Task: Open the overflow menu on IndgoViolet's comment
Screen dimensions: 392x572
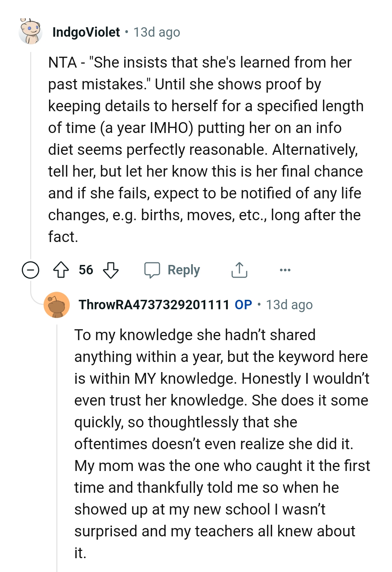Action: click(286, 270)
